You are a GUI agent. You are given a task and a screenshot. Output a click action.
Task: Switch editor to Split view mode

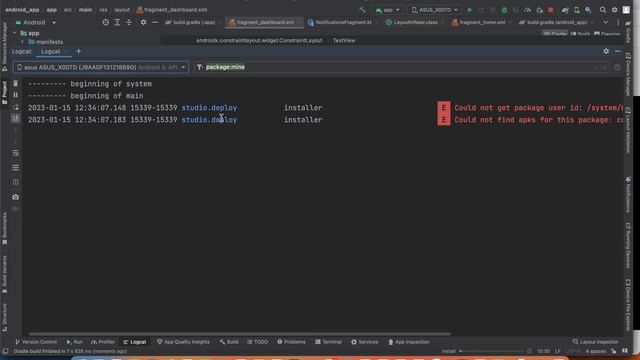[580, 34]
